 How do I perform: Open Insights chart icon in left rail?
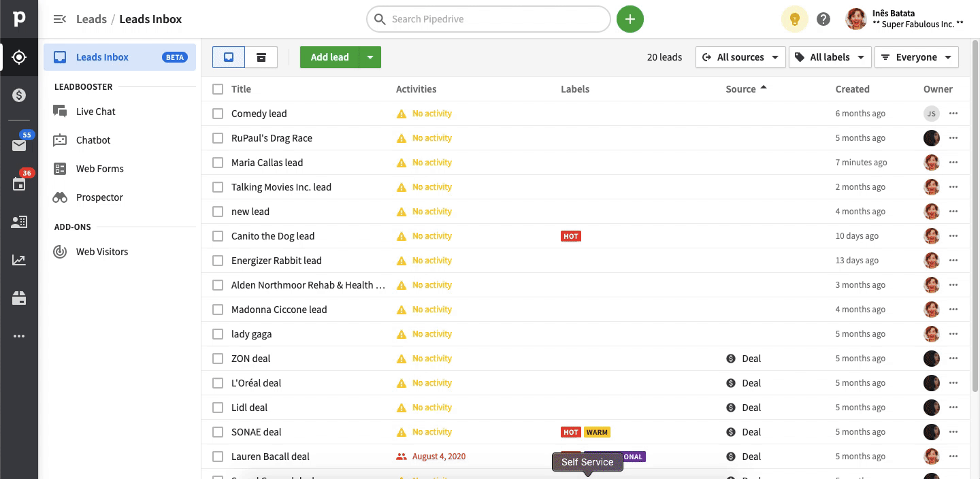pyautogui.click(x=19, y=260)
